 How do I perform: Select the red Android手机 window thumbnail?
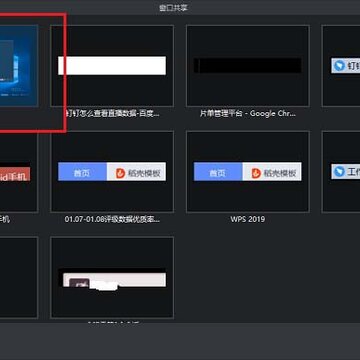click(x=19, y=171)
